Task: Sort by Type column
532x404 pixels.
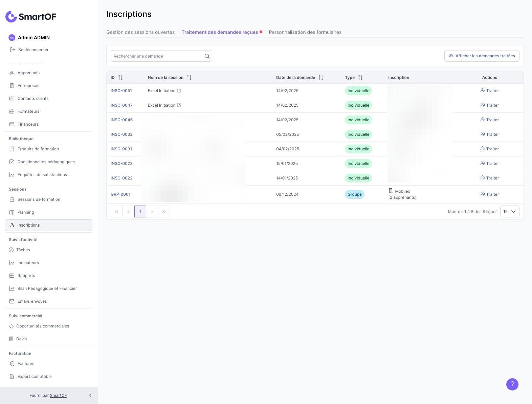Action: 360,78
